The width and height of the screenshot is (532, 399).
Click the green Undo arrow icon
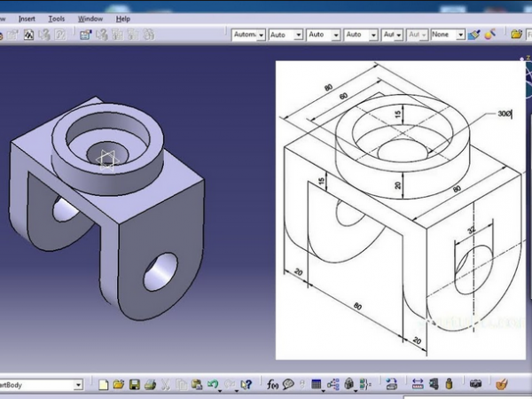[x=213, y=384]
